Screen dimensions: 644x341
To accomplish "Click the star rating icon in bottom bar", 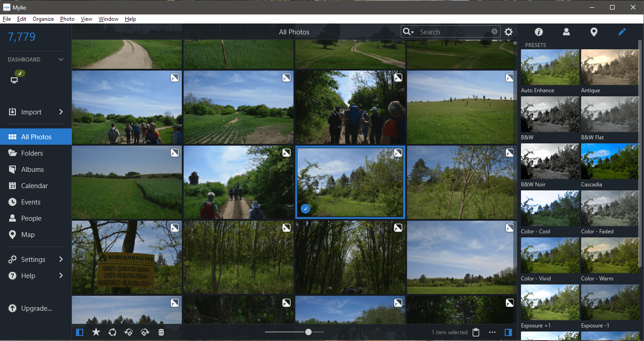I will tap(96, 332).
